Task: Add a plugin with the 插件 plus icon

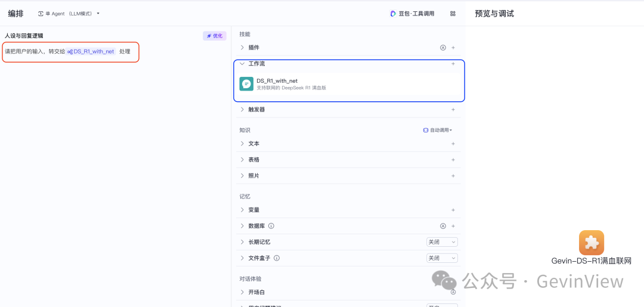Action: 453,48
